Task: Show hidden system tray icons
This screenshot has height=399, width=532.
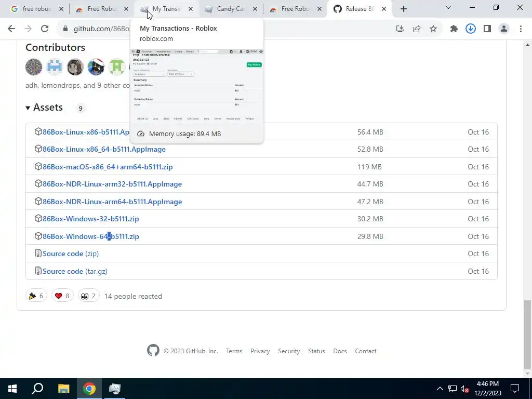Action: point(440,389)
